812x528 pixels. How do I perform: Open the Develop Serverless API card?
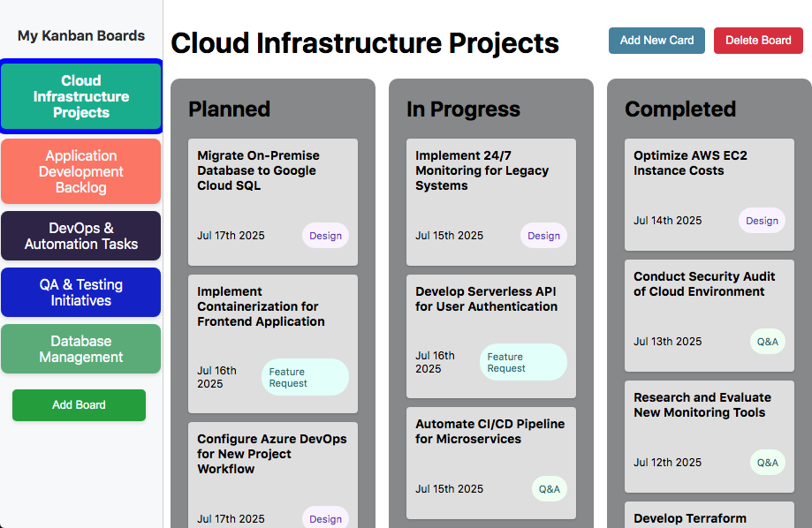point(491,336)
